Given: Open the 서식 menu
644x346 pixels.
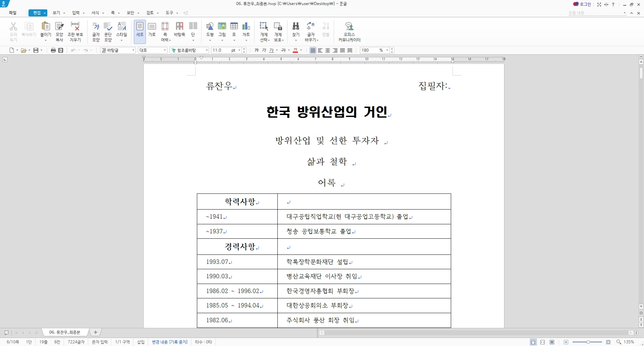Looking at the screenshot, I should tap(95, 13).
